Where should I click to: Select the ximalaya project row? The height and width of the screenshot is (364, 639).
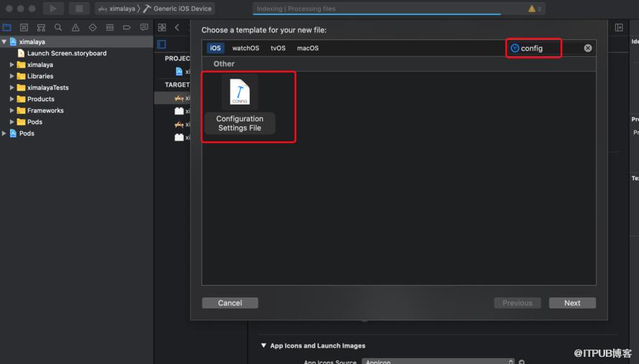[77, 42]
